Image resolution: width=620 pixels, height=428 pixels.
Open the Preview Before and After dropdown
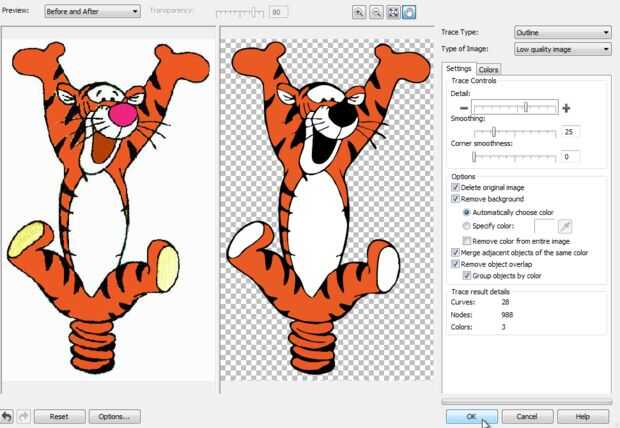[93, 11]
